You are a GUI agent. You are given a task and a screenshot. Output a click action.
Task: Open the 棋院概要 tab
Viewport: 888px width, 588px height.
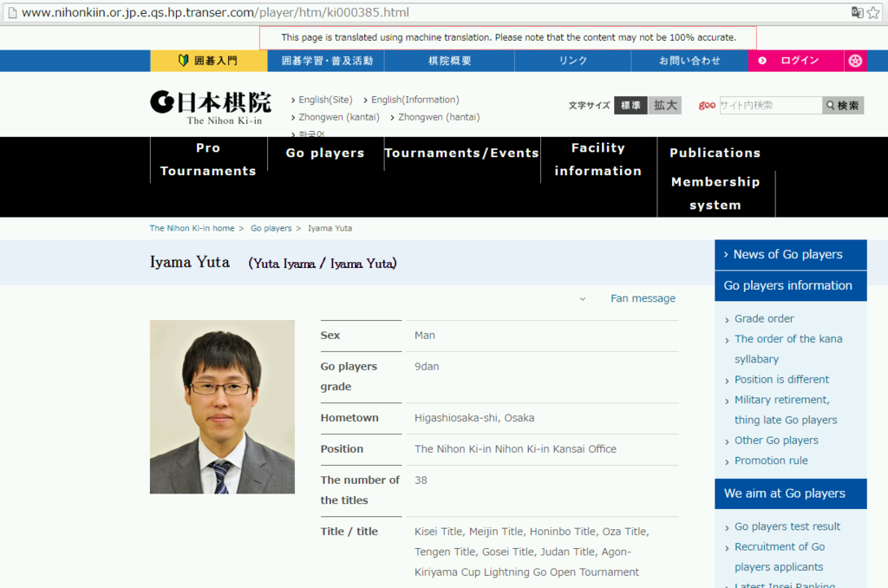tap(450, 61)
